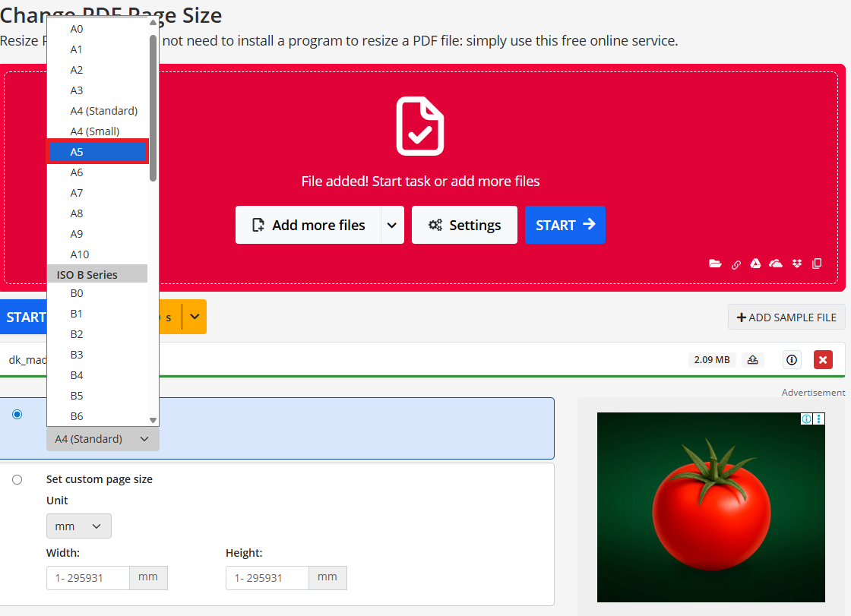This screenshot has width=851, height=616.
Task: Import file from Google Drive icon
Action: [x=755, y=264]
